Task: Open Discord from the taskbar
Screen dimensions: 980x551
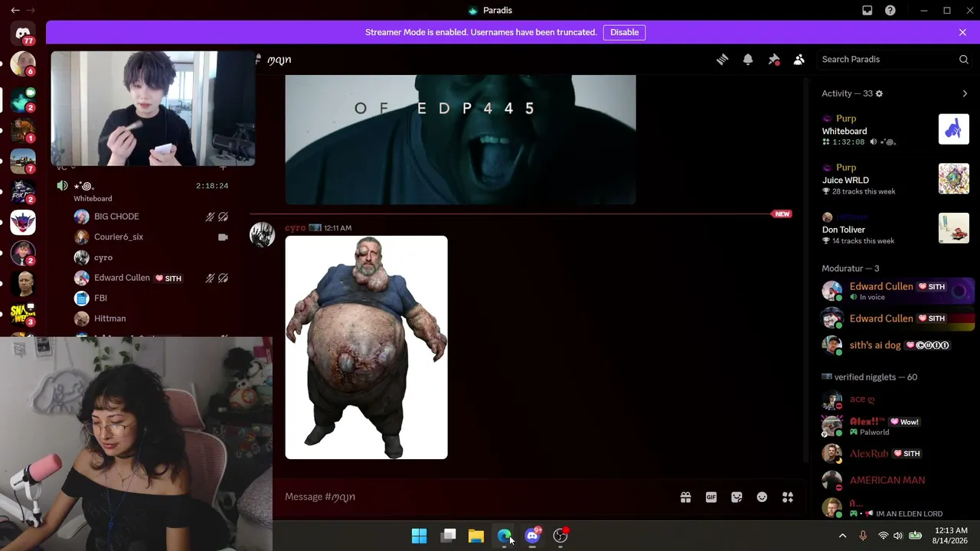Action: pyautogui.click(x=533, y=536)
